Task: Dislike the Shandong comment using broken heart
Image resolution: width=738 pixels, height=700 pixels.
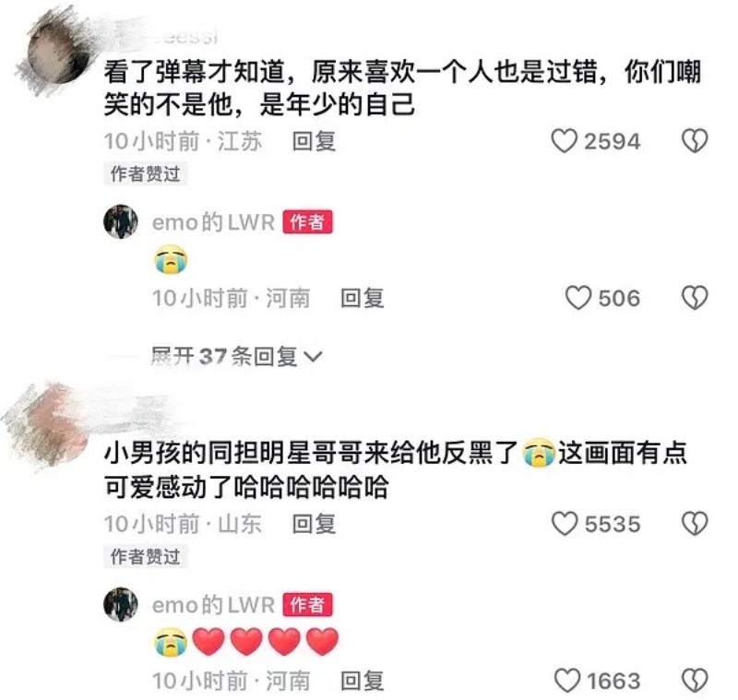Action: tap(695, 524)
